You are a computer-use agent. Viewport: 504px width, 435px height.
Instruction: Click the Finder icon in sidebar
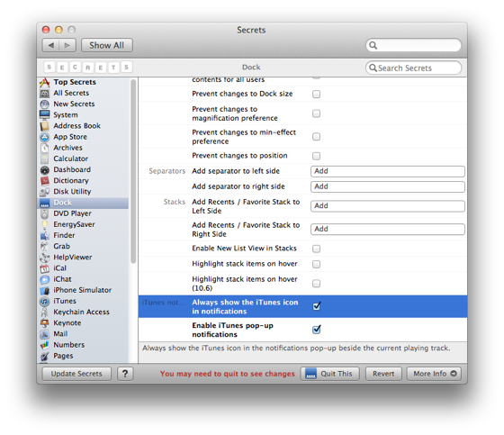[x=45, y=236]
